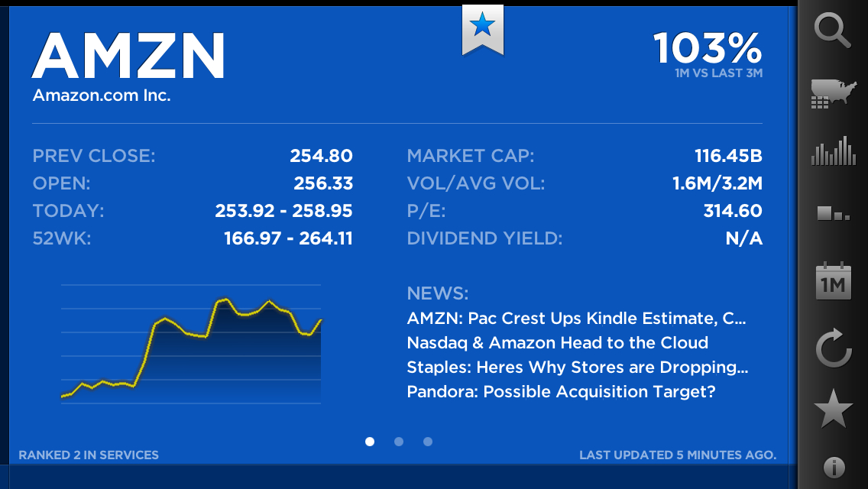Tap the AMZN ticker title
868x489 pixels.
point(128,55)
